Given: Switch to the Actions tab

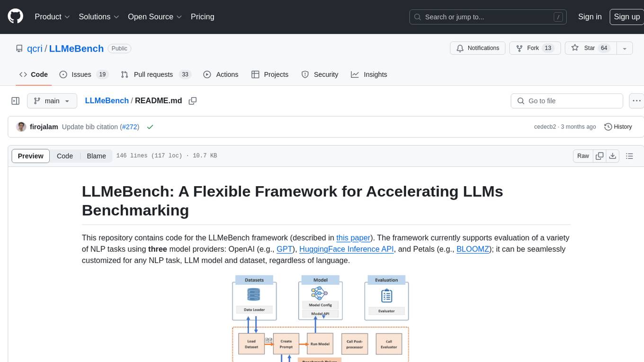Looking at the screenshot, I should tap(221, 74).
